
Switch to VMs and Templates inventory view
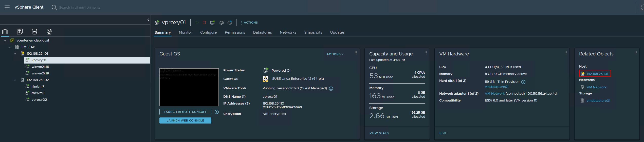[20, 32]
